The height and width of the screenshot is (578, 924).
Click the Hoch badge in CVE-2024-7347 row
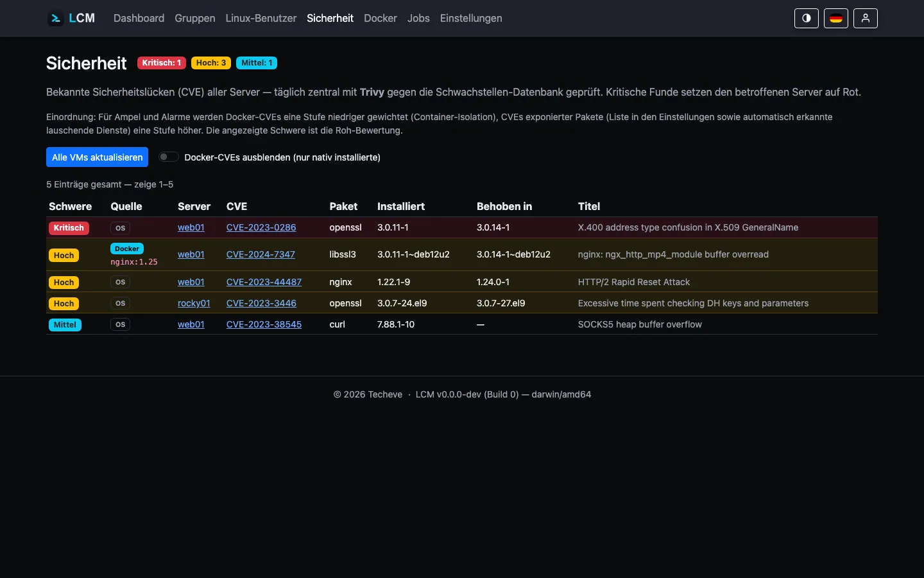(x=64, y=255)
